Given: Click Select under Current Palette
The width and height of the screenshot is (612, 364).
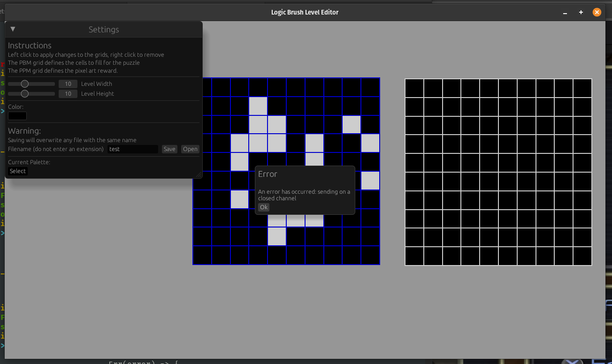Looking at the screenshot, I should (18, 171).
